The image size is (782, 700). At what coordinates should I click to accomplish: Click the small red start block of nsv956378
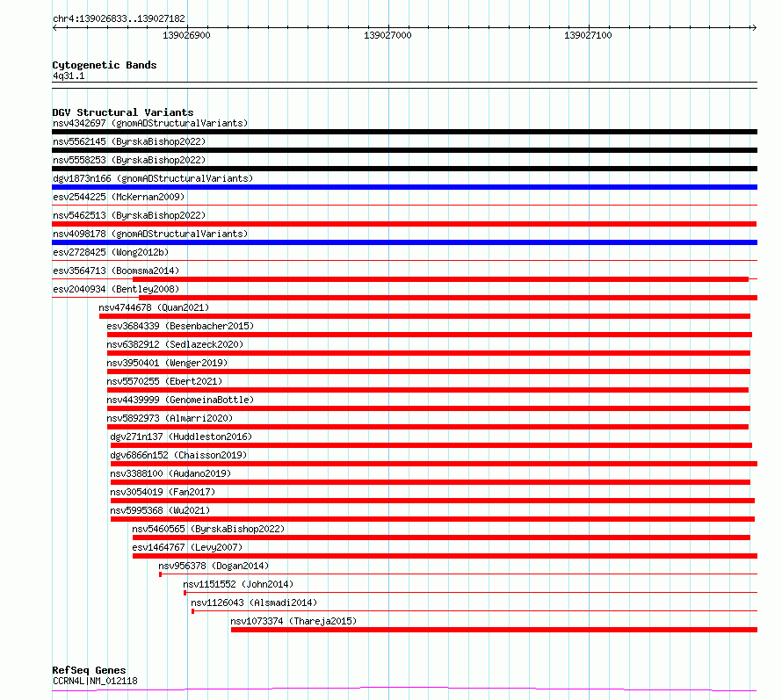pos(160,574)
